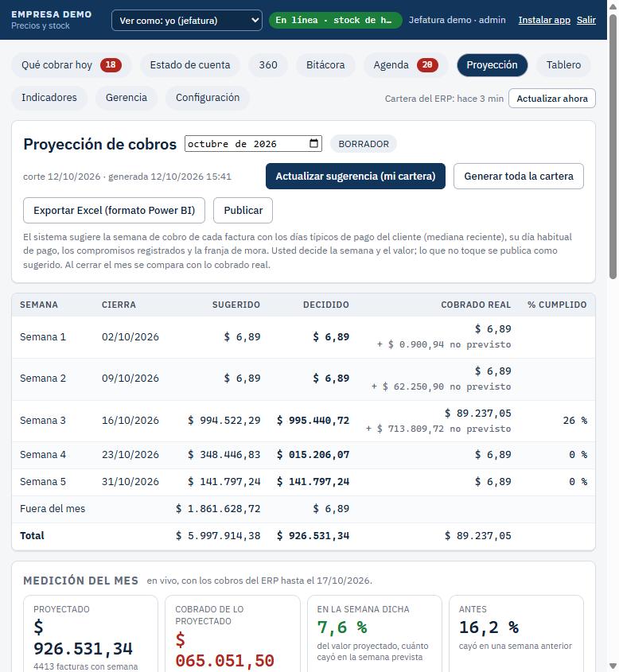619x672 pixels.
Task: Click the page vertical scrollbar thumb
Action: point(613,147)
